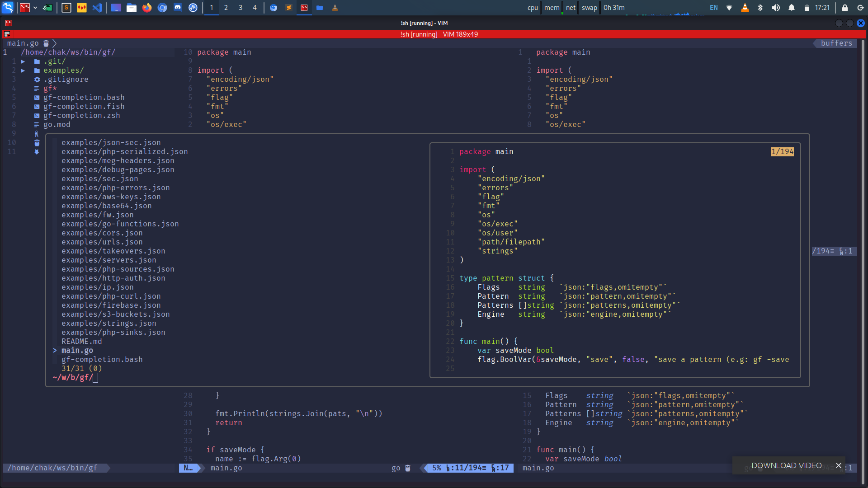Mute sound via the volume icon
Viewport: 868px width, 488px height.
coord(776,8)
